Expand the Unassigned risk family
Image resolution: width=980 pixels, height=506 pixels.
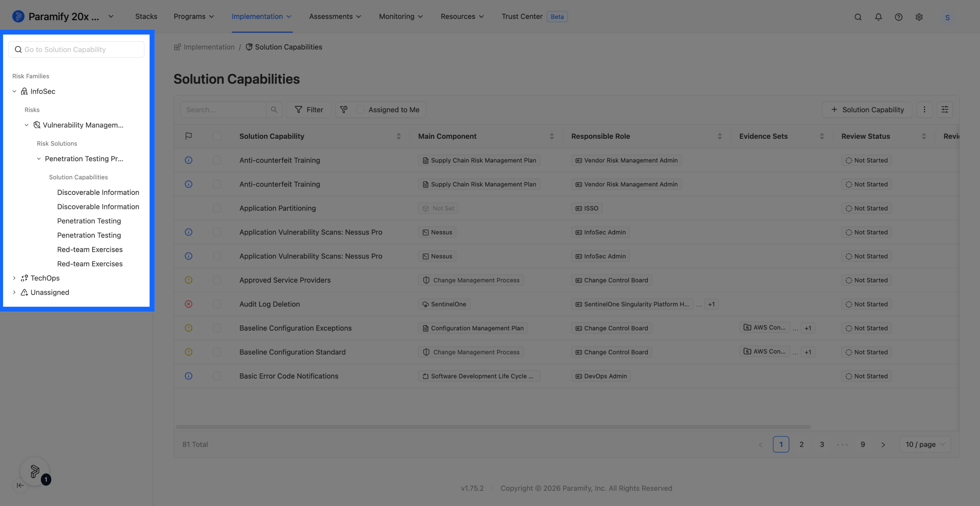(x=14, y=292)
